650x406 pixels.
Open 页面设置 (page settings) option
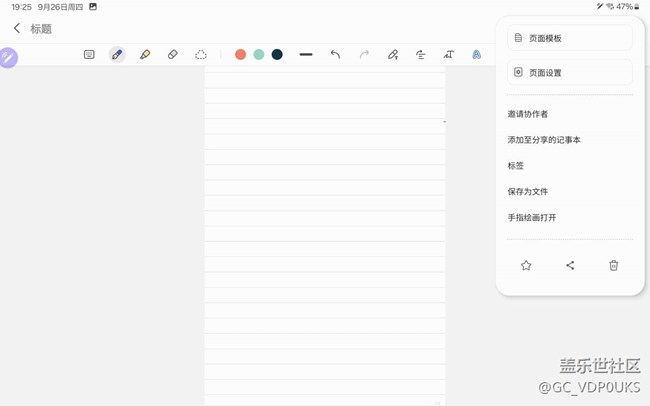tap(569, 73)
